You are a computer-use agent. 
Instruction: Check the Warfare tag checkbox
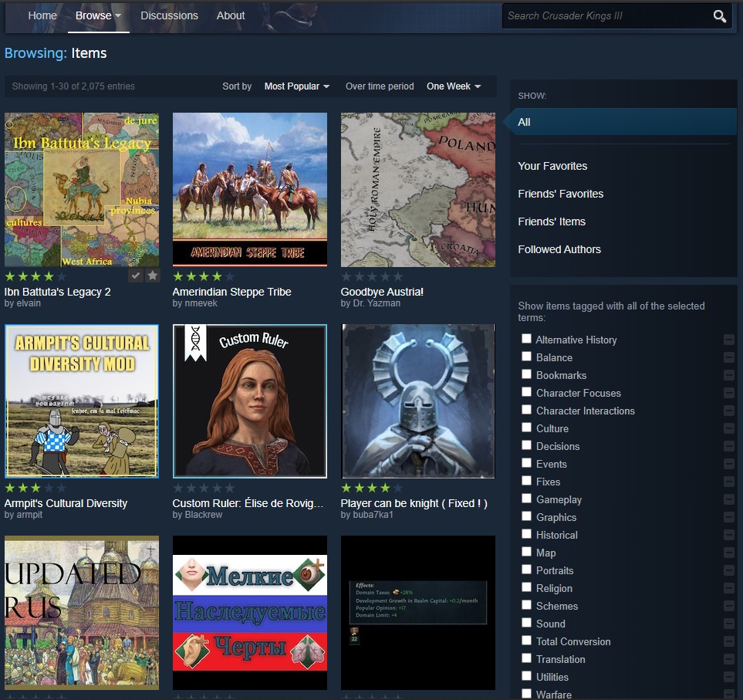pos(526,693)
